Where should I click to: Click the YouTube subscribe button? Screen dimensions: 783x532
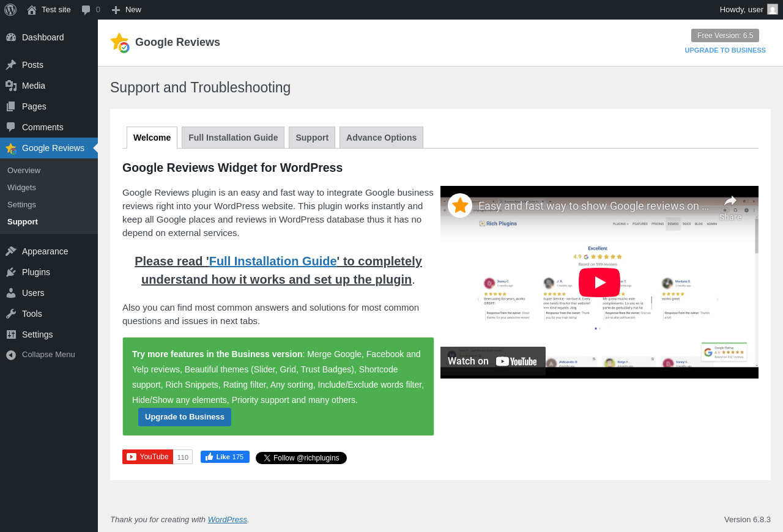[x=147, y=457]
